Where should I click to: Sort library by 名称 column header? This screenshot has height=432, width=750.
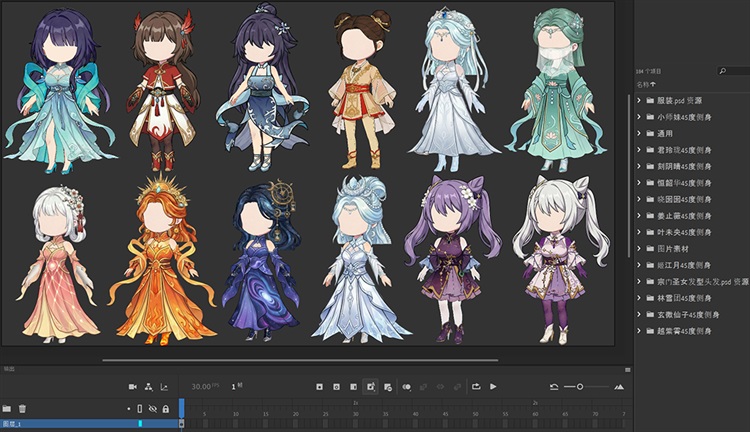644,86
